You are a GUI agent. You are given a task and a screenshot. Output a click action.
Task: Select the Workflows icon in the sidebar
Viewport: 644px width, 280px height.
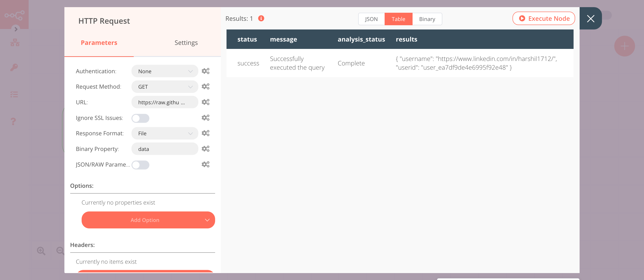click(x=15, y=42)
